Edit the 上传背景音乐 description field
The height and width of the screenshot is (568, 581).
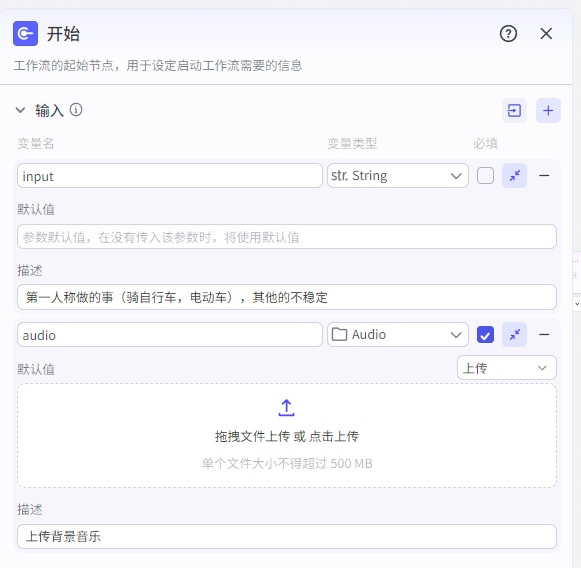coord(286,536)
